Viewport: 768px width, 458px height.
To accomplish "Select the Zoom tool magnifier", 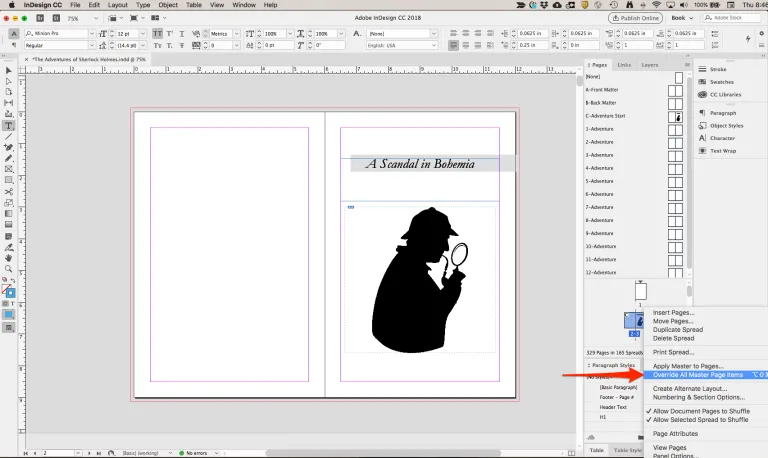I will [x=8, y=269].
